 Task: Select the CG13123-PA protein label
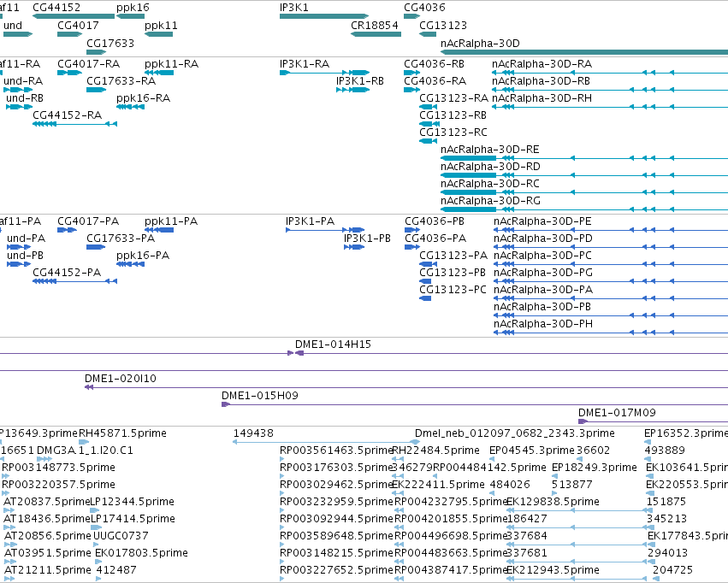(x=453, y=256)
